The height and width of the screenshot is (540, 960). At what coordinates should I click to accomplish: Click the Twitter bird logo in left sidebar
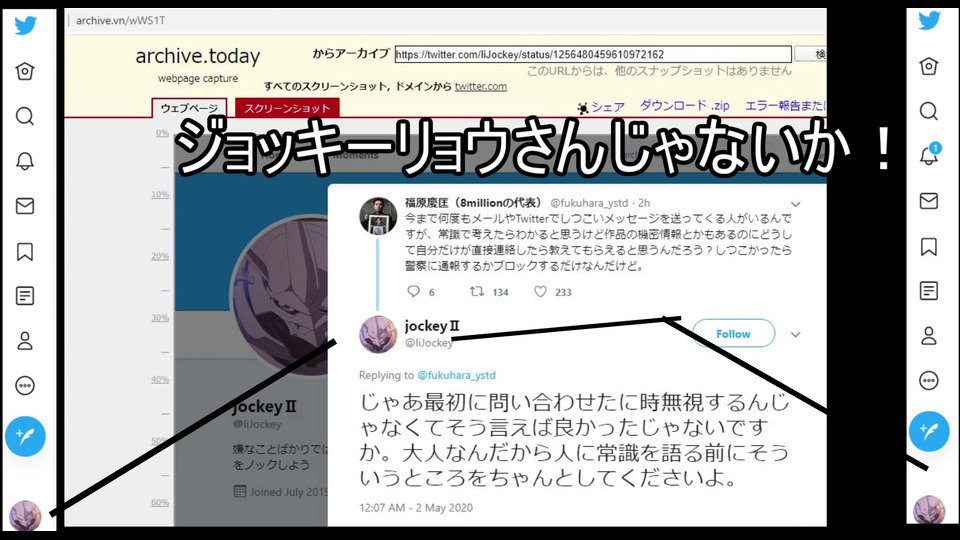(25, 26)
